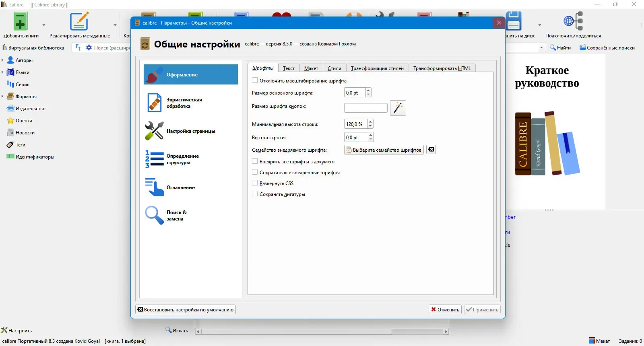Image resolution: width=644 pixels, height=346 pixels.
Task: Increase Размер основного шрифта with up arrow
Action: pyautogui.click(x=368, y=91)
